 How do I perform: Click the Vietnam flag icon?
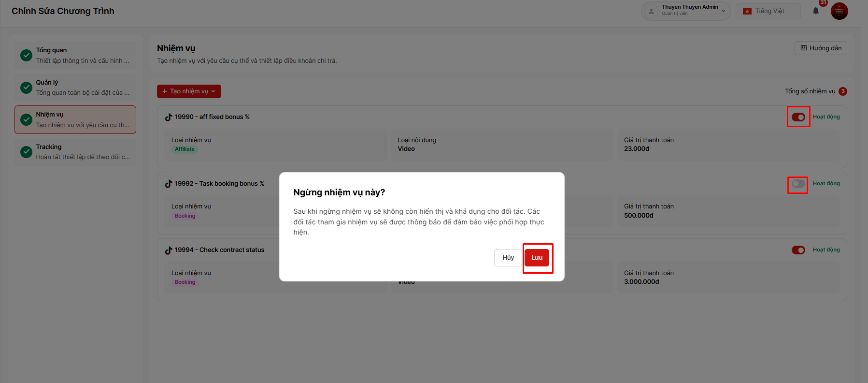click(747, 11)
